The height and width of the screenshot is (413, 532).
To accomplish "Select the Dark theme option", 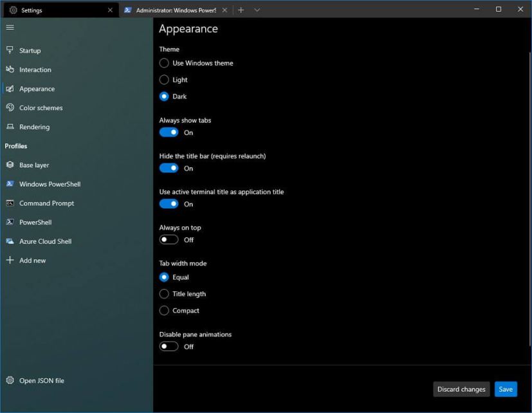I will 173,96.
